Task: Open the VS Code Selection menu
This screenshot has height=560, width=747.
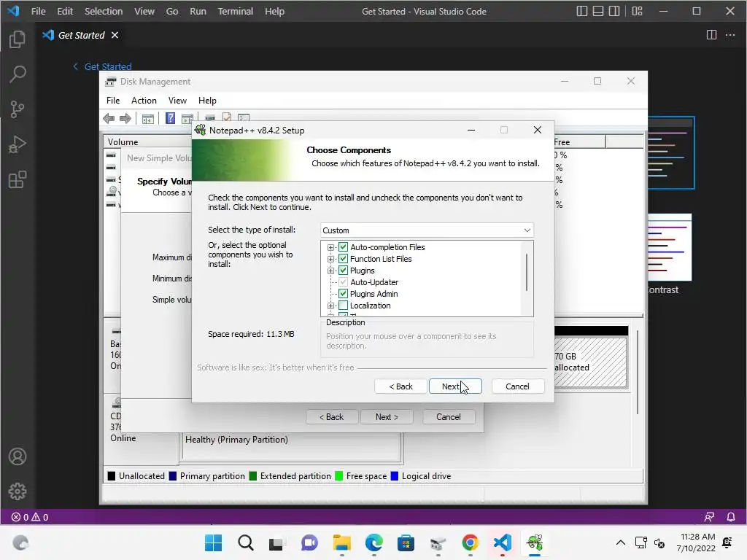Action: (x=104, y=11)
